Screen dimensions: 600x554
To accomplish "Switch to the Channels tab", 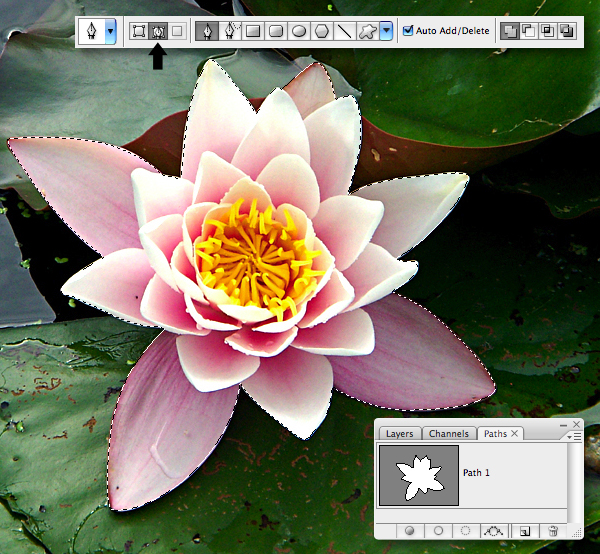I will click(449, 433).
